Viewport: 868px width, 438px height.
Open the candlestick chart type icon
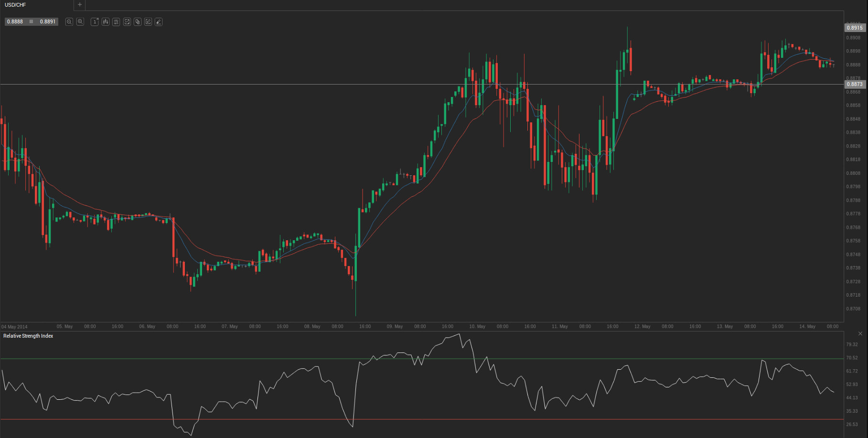point(106,22)
